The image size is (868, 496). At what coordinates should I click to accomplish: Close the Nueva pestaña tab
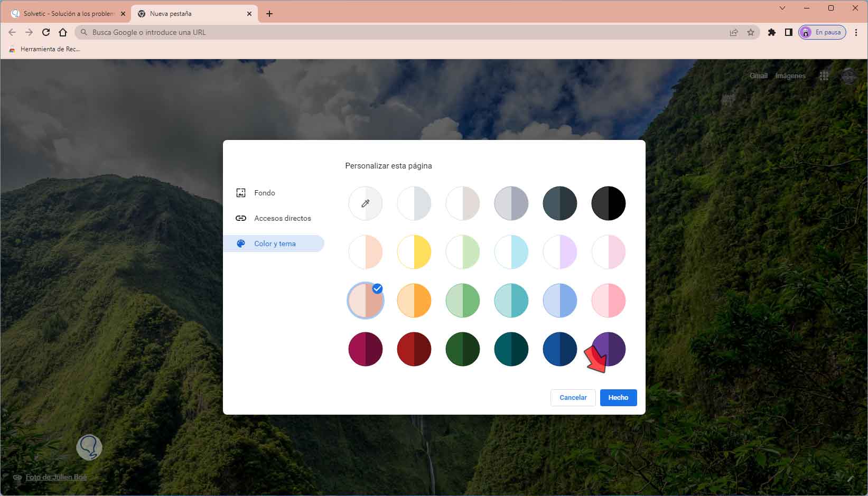point(249,14)
